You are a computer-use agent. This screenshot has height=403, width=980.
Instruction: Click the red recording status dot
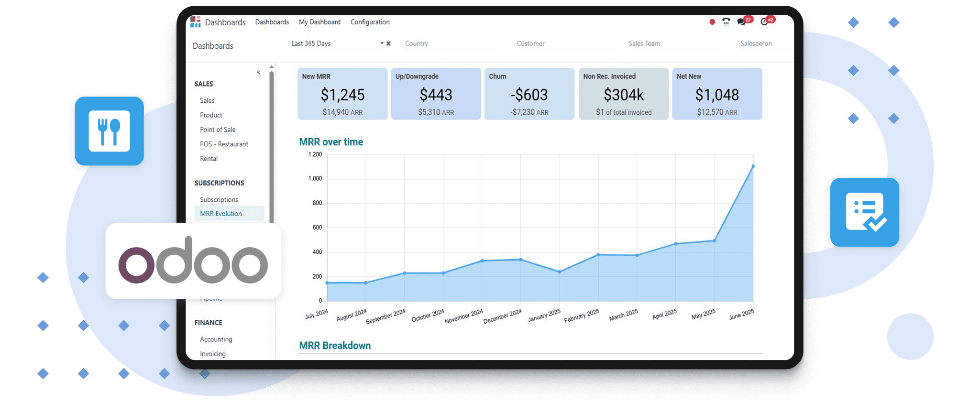712,22
